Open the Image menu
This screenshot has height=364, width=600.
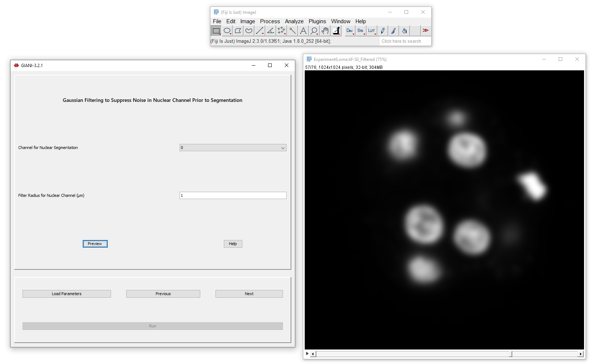247,21
